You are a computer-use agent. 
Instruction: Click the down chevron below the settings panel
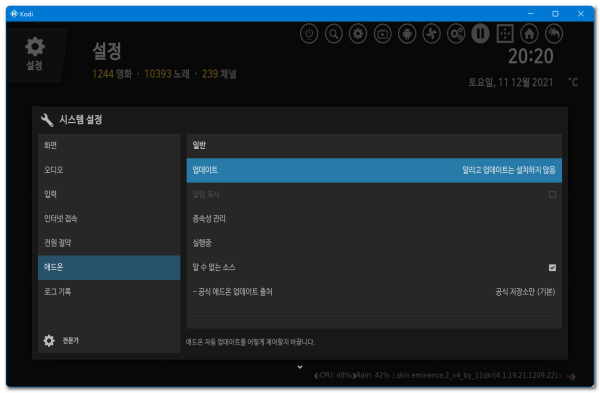click(x=300, y=367)
